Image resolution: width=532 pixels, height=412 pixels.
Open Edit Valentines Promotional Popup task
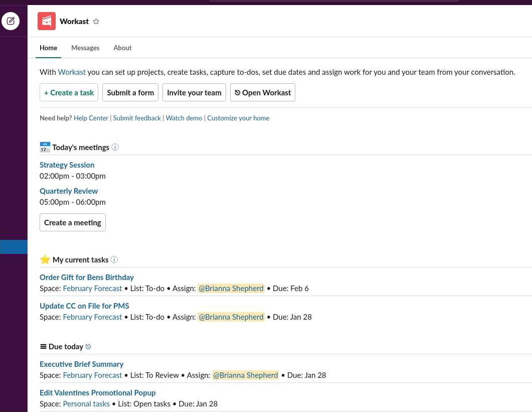(x=97, y=393)
